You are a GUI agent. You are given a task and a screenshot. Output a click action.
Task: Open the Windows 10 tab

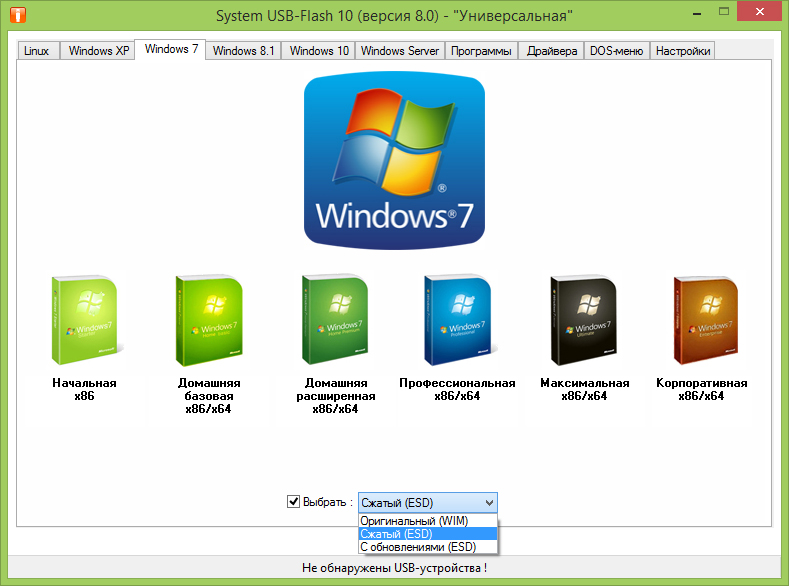click(319, 51)
